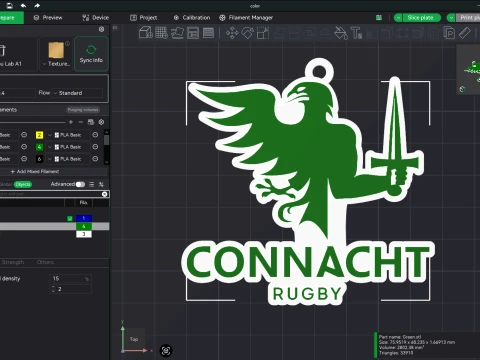Open the Others settings tab

point(45,262)
